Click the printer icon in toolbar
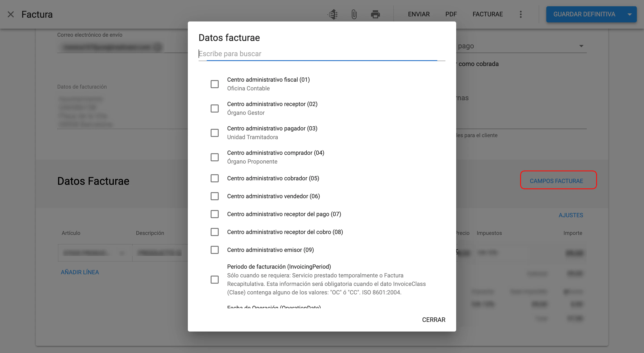Image resolution: width=644 pixels, height=353 pixels. (x=375, y=14)
